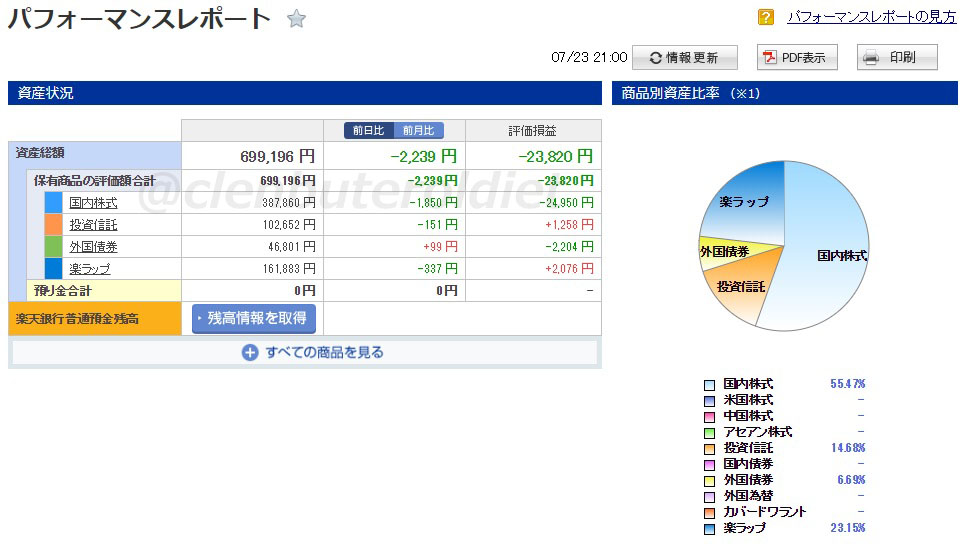
Task: Click the 55.47% value in the legend
Action: click(848, 384)
